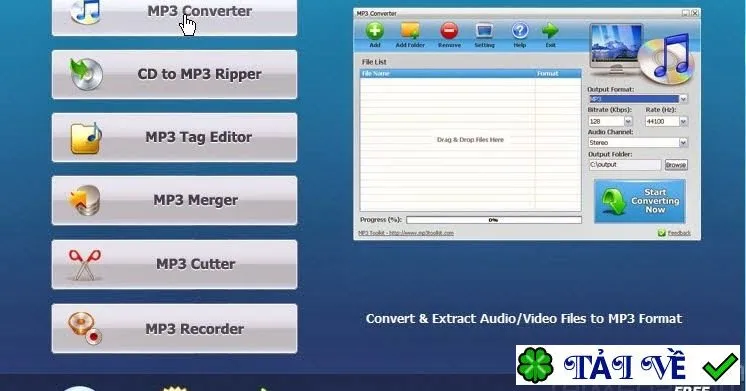Click the merger stacked-discs icon
The width and height of the screenshot is (746, 391).
point(86,200)
